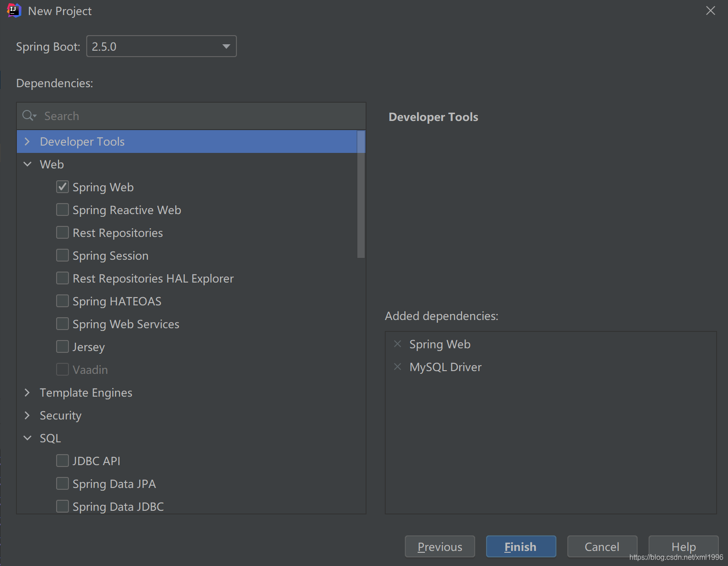Image resolution: width=728 pixels, height=566 pixels.
Task: Open Help for this dialog
Action: 683,546
